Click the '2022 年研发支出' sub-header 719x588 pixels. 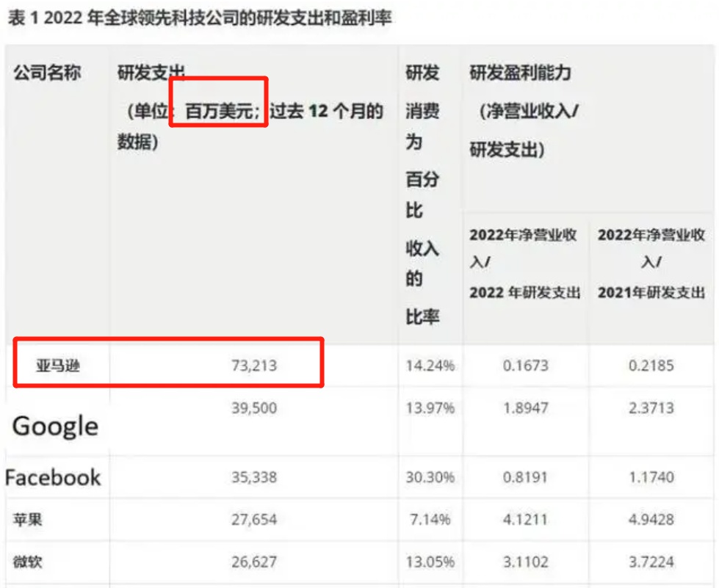point(524,292)
